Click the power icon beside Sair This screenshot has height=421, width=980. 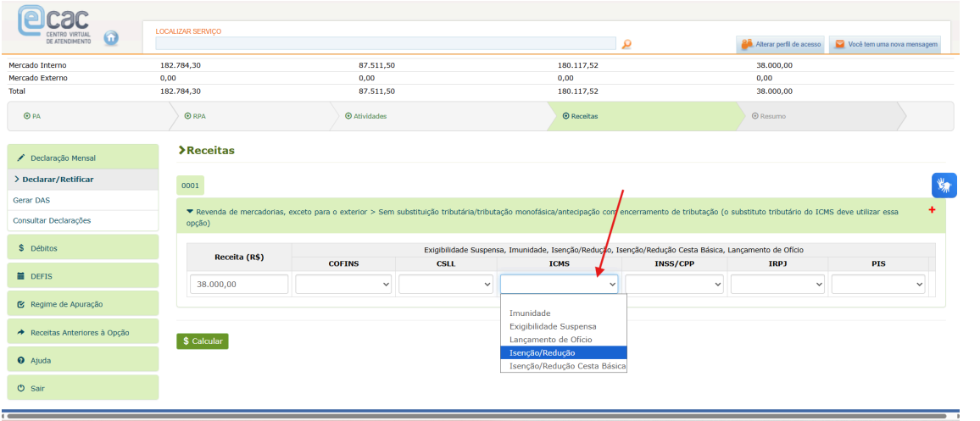point(20,388)
